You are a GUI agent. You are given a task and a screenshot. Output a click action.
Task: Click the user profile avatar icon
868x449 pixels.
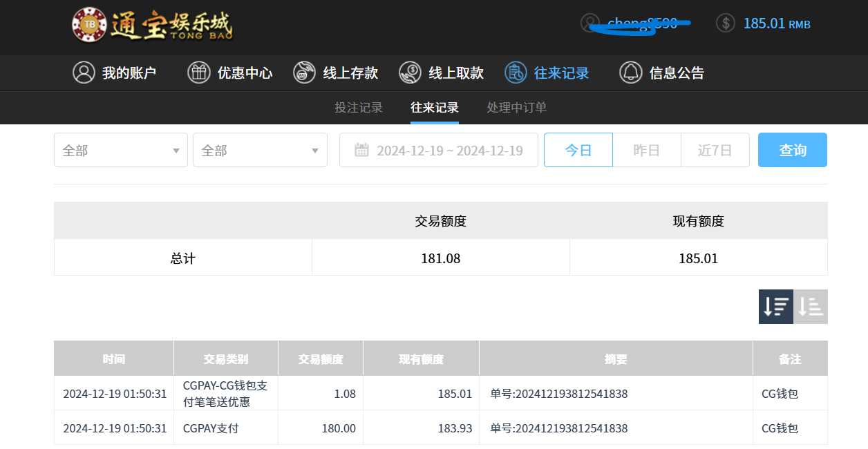(x=590, y=23)
